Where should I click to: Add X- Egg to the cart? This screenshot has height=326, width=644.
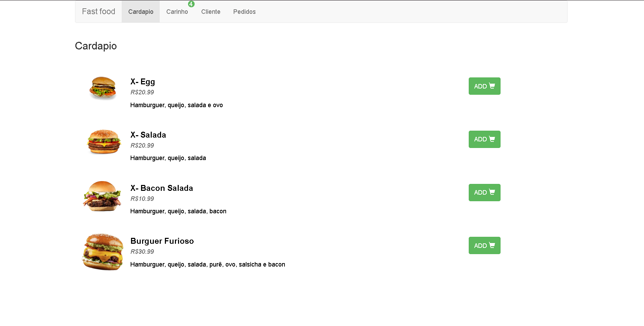(x=484, y=86)
